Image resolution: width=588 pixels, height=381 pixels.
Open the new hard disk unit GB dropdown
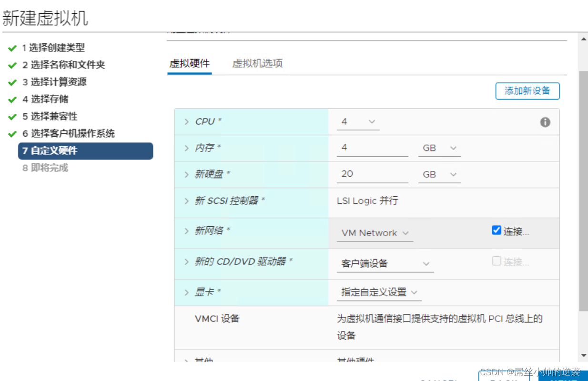point(439,174)
